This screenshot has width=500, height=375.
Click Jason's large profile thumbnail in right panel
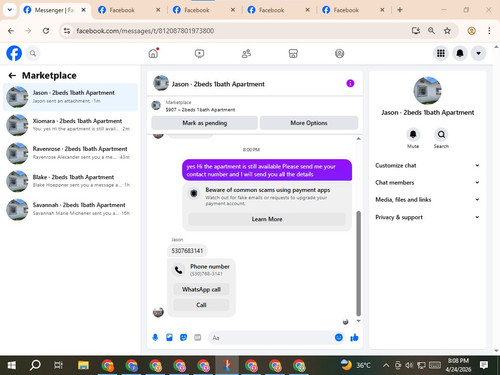pos(427,91)
